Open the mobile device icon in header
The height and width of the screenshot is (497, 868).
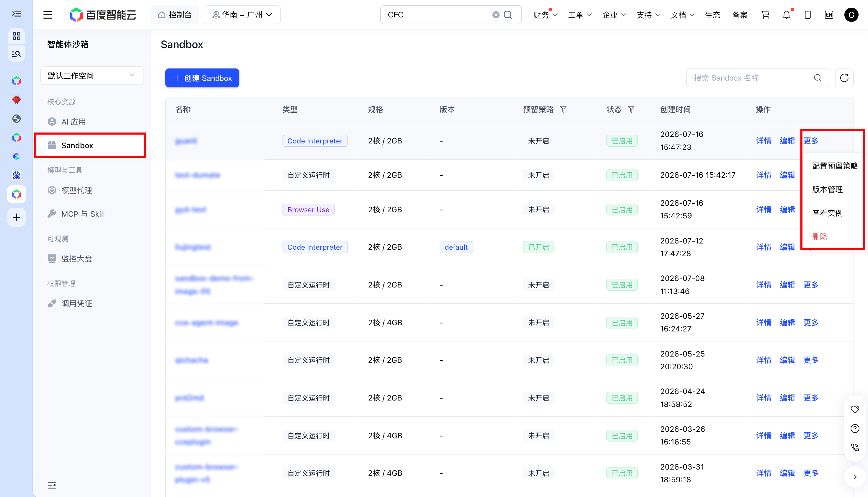(807, 15)
